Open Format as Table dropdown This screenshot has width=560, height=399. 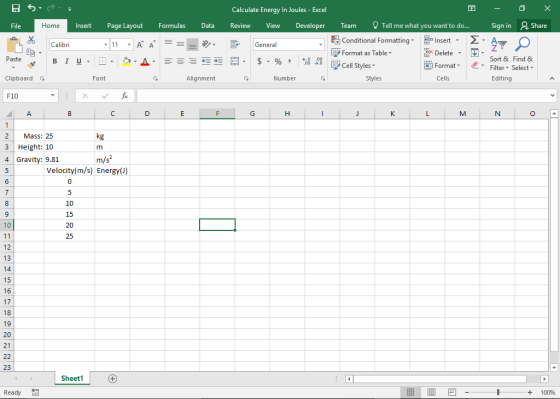[x=361, y=53]
